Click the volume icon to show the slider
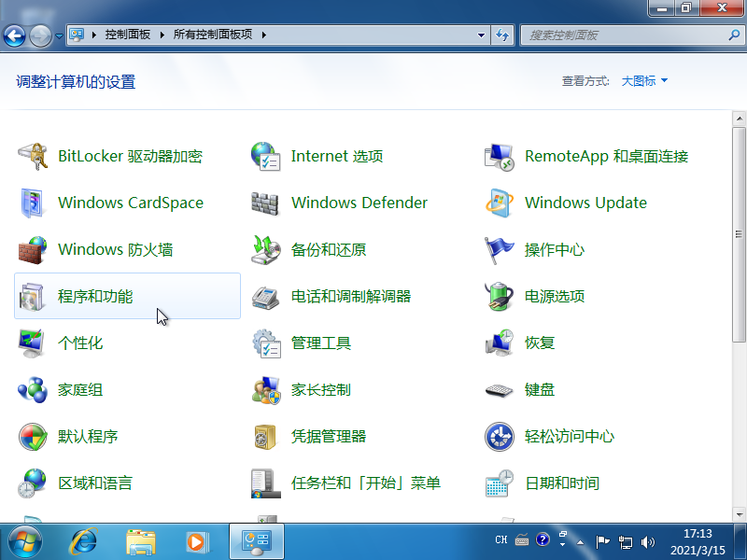The height and width of the screenshot is (560, 747). coord(648,539)
